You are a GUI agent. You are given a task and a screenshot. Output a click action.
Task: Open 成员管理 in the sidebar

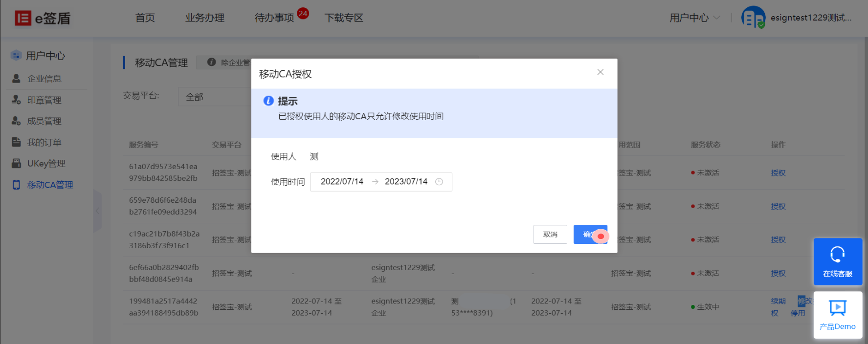(x=44, y=121)
